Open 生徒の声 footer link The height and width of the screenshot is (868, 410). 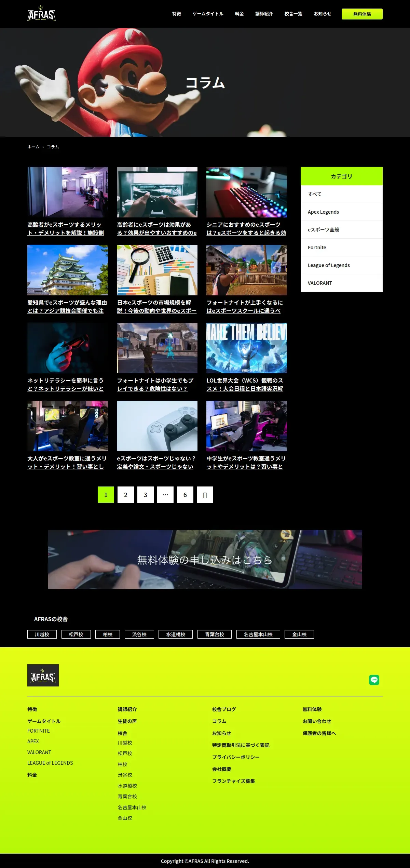coord(127,721)
